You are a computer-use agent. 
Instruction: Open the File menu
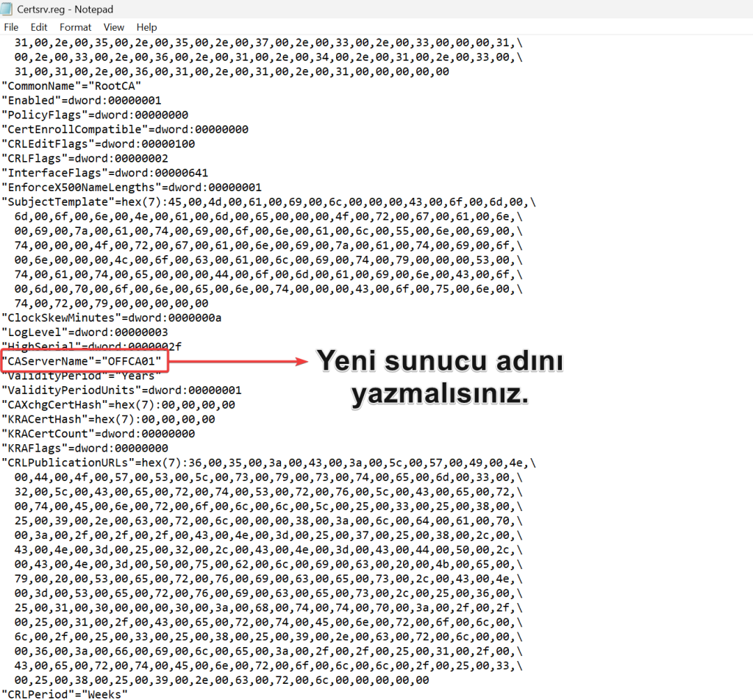(12, 27)
